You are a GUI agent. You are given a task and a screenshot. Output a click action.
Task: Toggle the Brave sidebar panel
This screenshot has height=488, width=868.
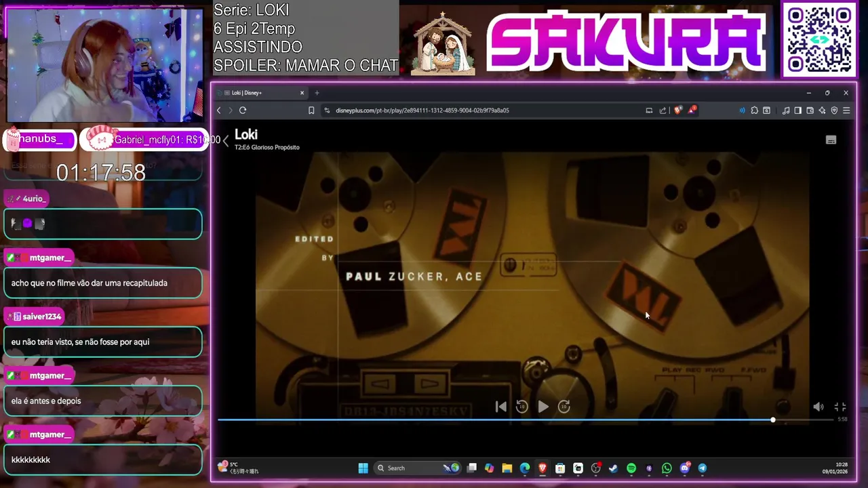point(798,110)
